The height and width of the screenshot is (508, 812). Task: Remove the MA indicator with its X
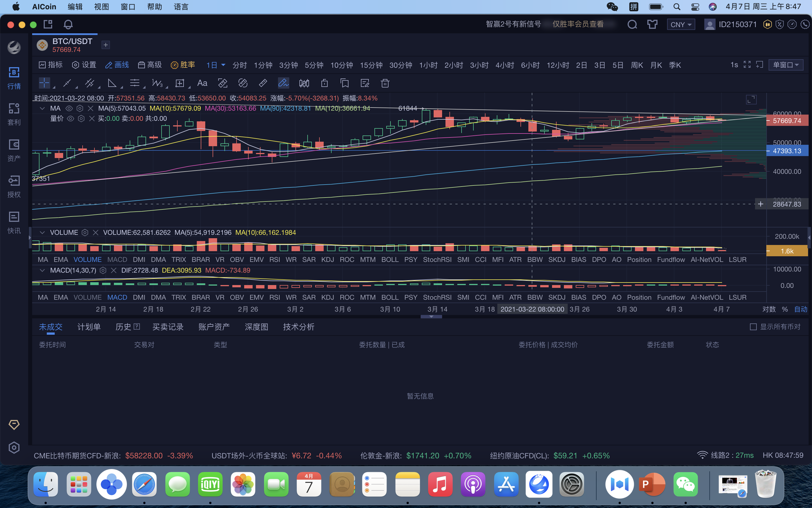[91, 109]
